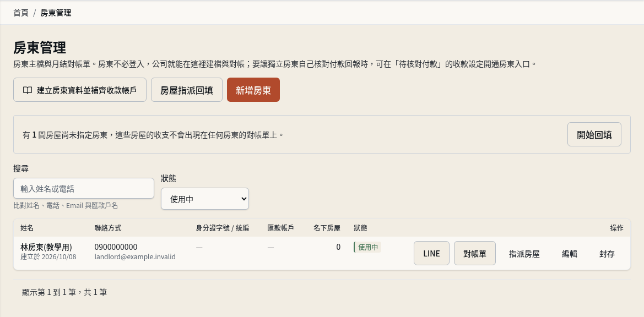Click the 房東管理 page heading

(40, 47)
